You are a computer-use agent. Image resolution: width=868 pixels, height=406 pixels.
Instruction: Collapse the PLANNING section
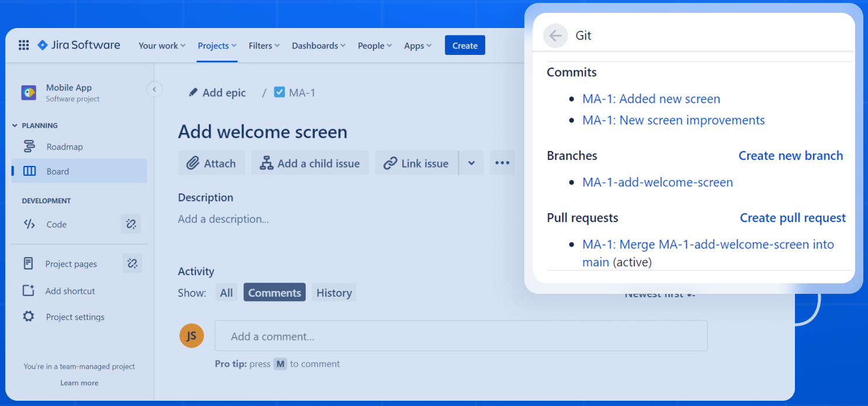click(x=15, y=126)
